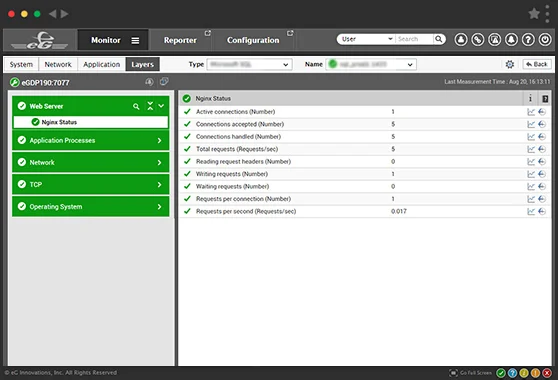Open graph for Connections accepted row
The image size is (558, 380).
531,125
